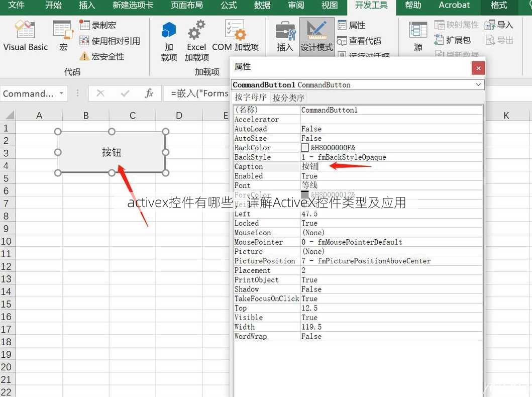The height and width of the screenshot is (397, 532).
Task: Switch to the 帮助 ribbon tab
Action: [413, 5]
